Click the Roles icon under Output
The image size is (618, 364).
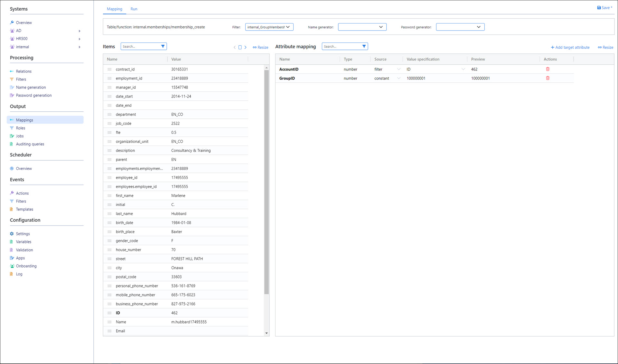[12, 128]
